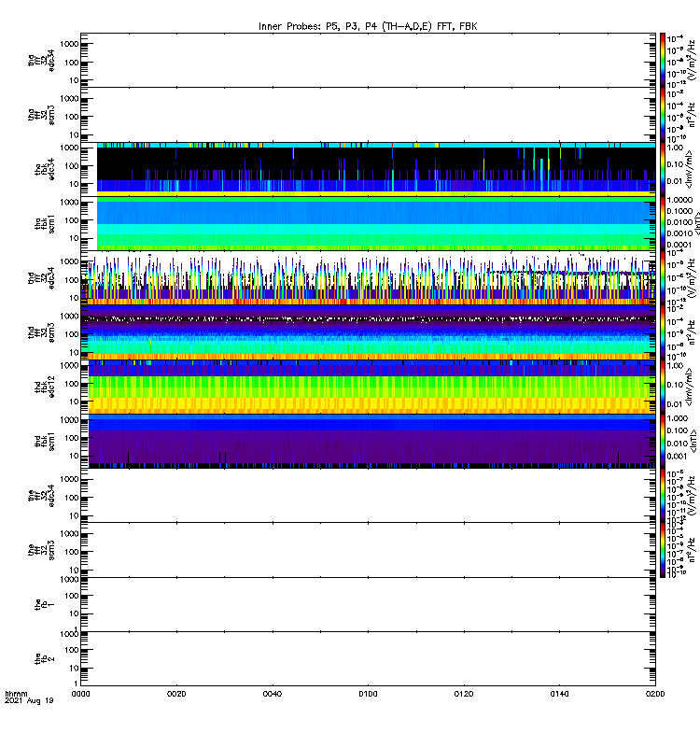Screen dimensions: 700x747
Task: Click the 'the fb 2' y-axis label
Action: [x=45, y=659]
